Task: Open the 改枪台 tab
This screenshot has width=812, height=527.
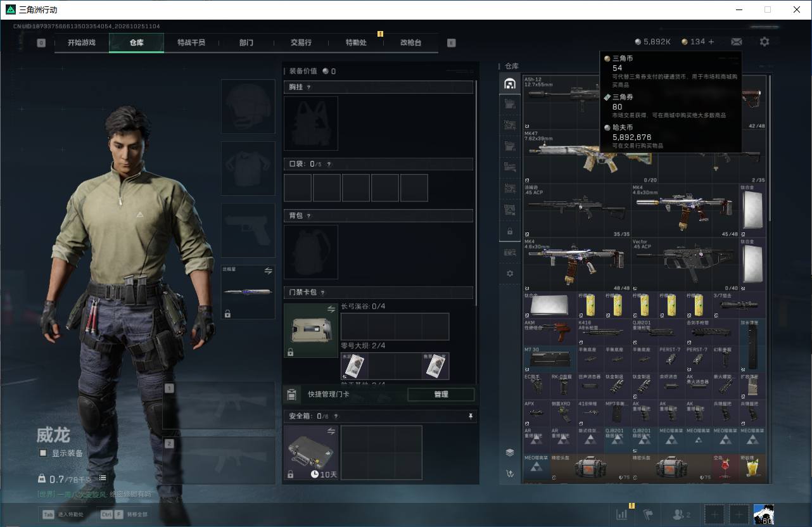Action: tap(410, 42)
